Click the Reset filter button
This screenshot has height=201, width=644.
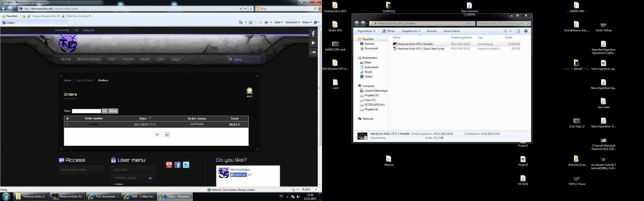(x=113, y=111)
